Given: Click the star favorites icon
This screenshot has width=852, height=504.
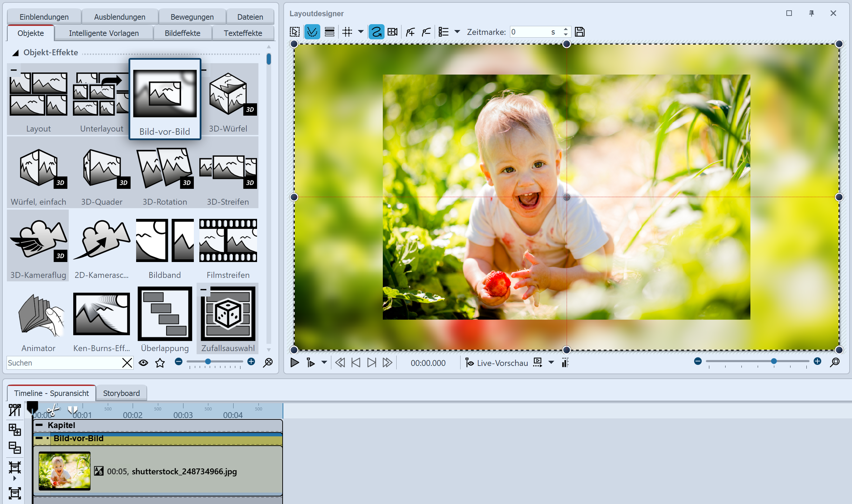Looking at the screenshot, I should [x=160, y=363].
